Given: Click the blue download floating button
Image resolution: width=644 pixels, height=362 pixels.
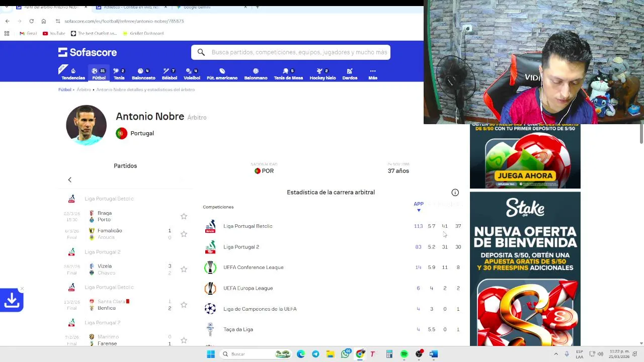Looking at the screenshot, I should click(x=11, y=300).
